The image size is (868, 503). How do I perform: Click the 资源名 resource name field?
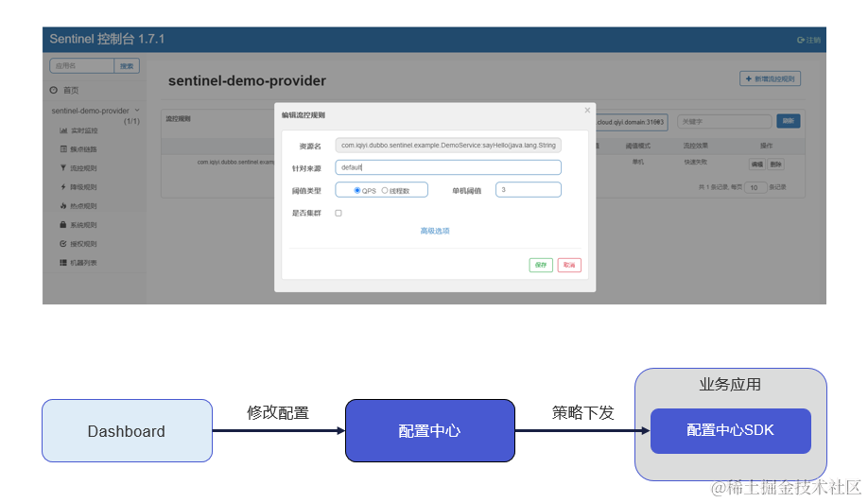(x=448, y=145)
